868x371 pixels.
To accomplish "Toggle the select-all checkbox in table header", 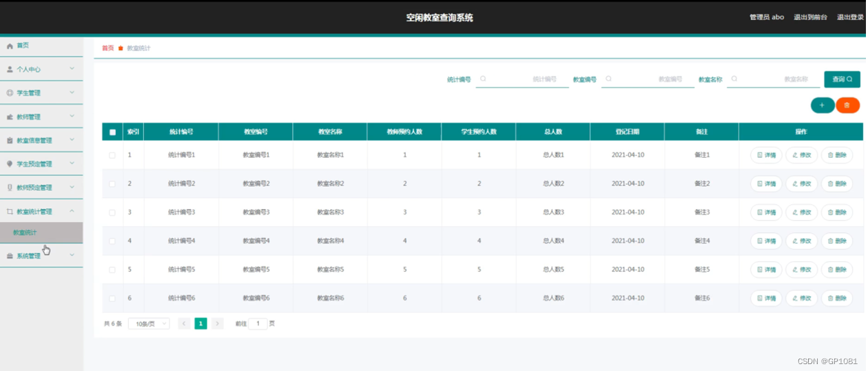I will coord(112,132).
